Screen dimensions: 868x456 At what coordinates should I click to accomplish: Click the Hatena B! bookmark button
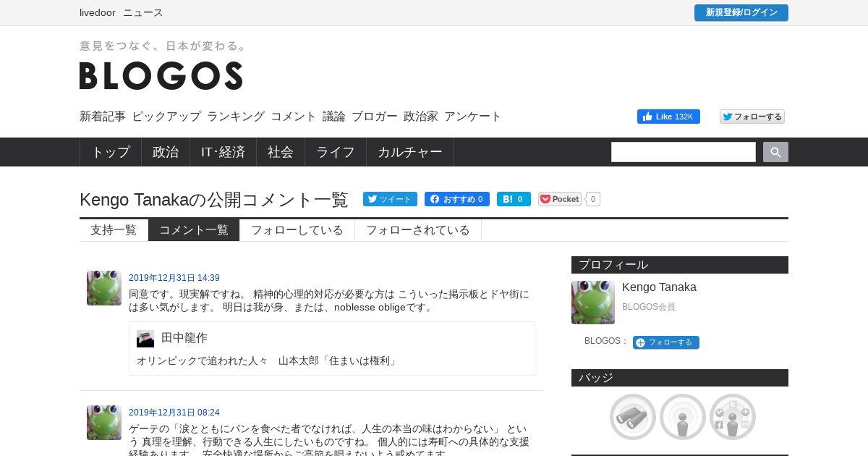pyautogui.click(x=514, y=199)
